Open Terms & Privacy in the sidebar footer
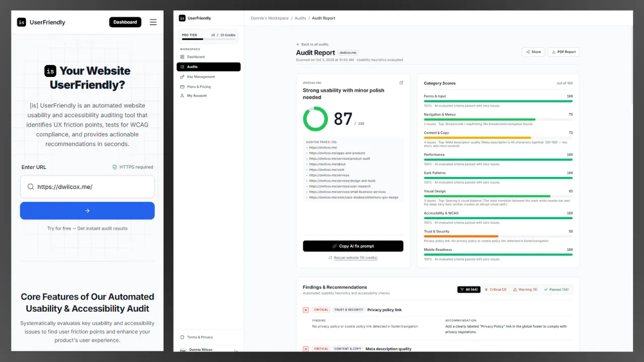This screenshot has width=644, height=362. point(197,337)
